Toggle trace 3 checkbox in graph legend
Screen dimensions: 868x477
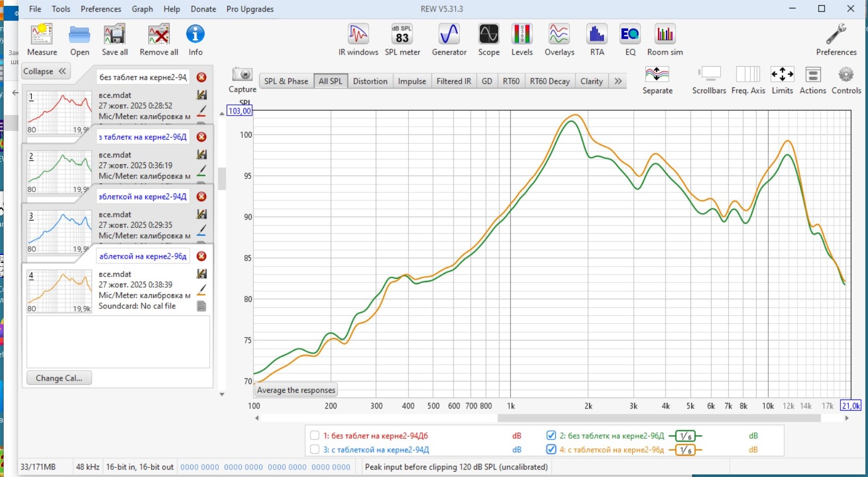coord(315,449)
